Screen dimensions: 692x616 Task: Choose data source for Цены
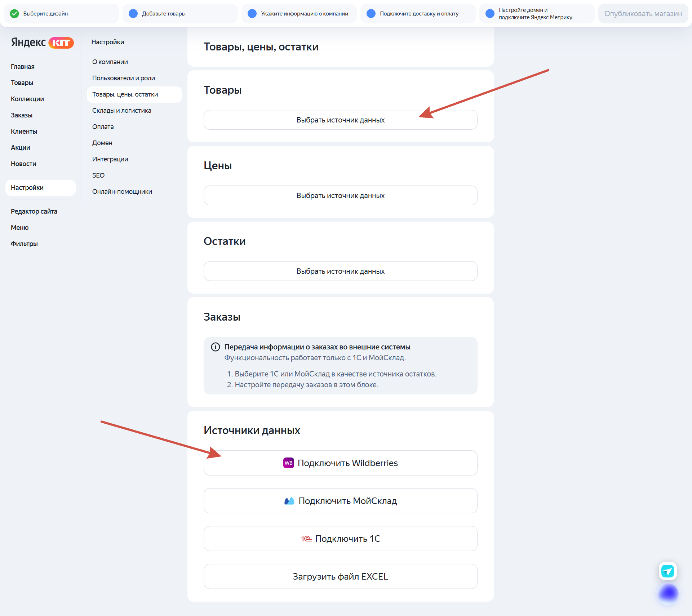click(341, 196)
